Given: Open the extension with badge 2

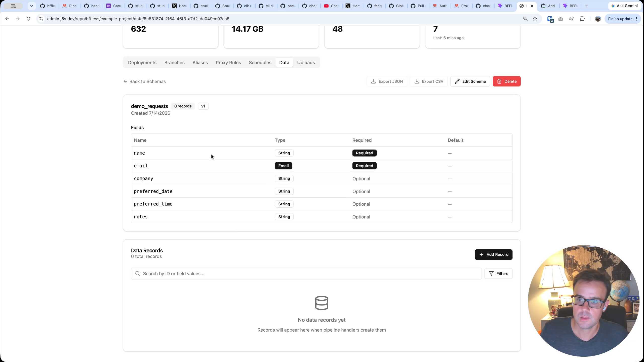Looking at the screenshot, I should click(x=550, y=19).
